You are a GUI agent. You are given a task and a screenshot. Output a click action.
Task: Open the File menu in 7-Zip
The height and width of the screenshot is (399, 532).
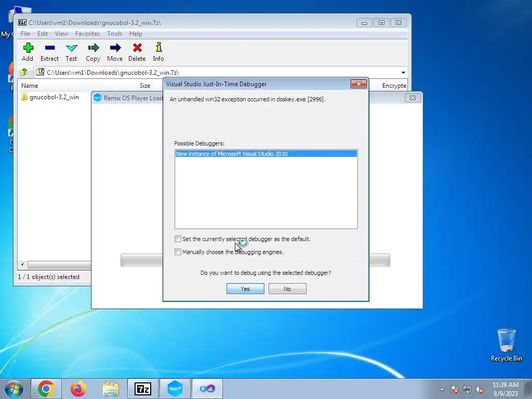25,34
